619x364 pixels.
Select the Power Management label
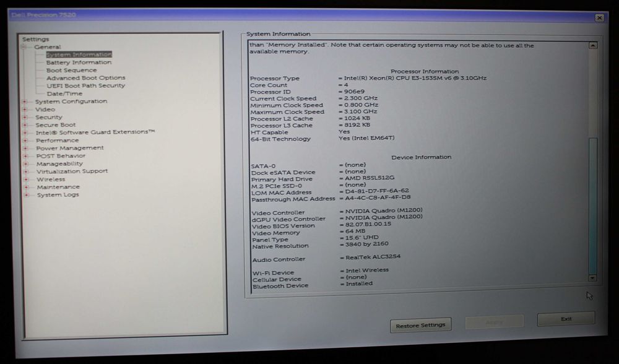pyautogui.click(x=70, y=148)
